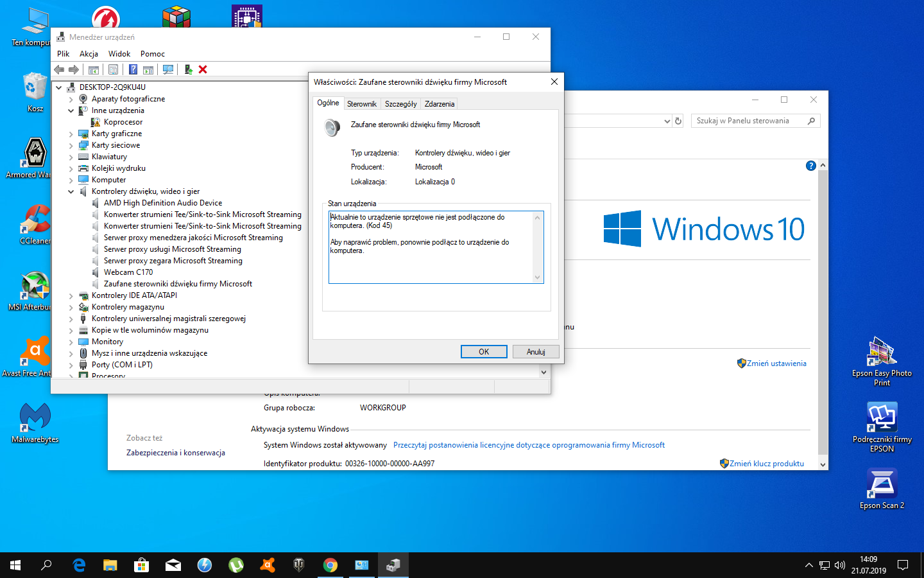Screen dimensions: 924x578
Task: Click the volume speaker icon in system tray
Action: pos(840,565)
